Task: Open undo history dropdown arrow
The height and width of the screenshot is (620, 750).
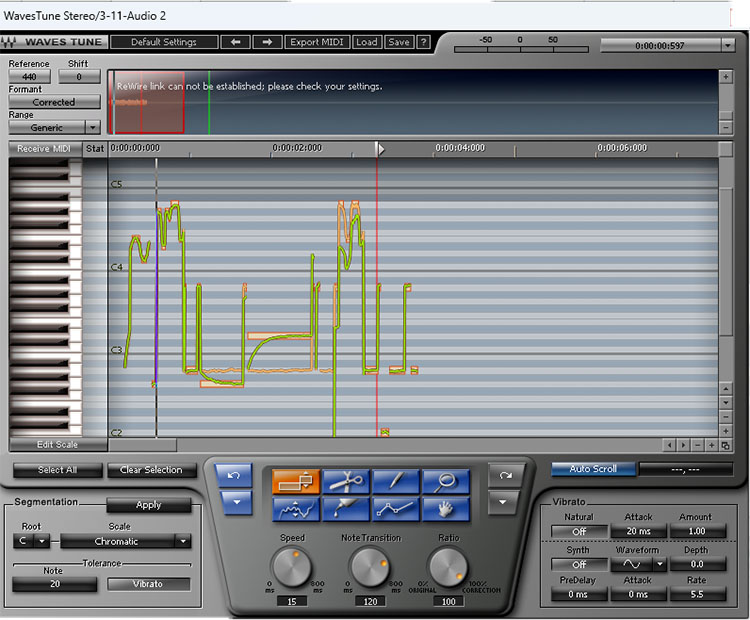Action: pos(236,502)
